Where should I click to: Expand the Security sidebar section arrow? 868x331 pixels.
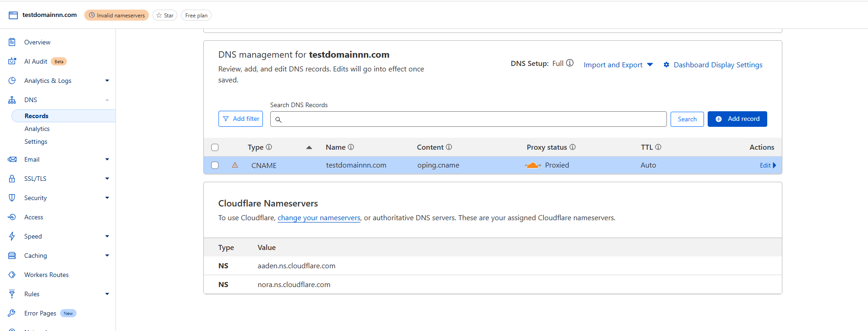click(107, 198)
